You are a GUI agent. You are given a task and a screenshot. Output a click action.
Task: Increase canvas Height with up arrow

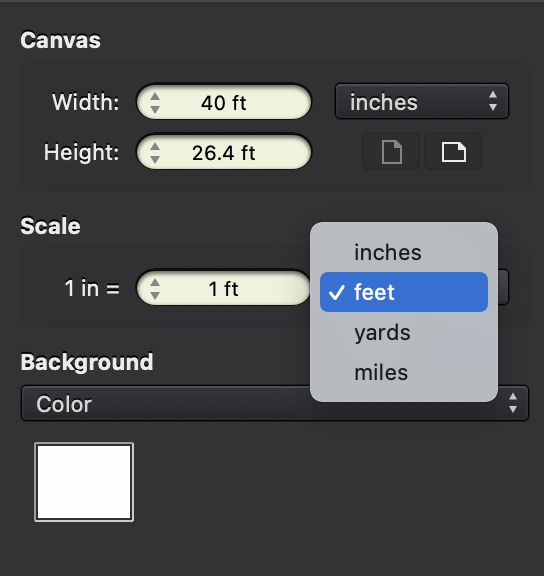pos(155,147)
